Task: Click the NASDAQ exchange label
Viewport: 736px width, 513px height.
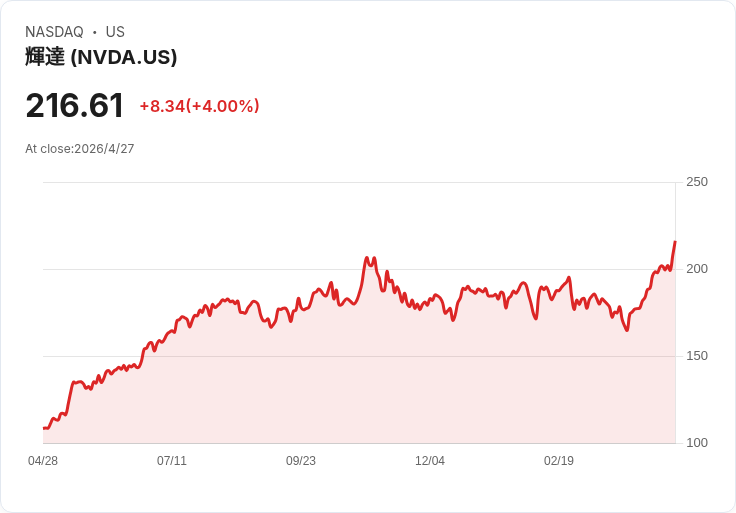Action: pyautogui.click(x=54, y=32)
